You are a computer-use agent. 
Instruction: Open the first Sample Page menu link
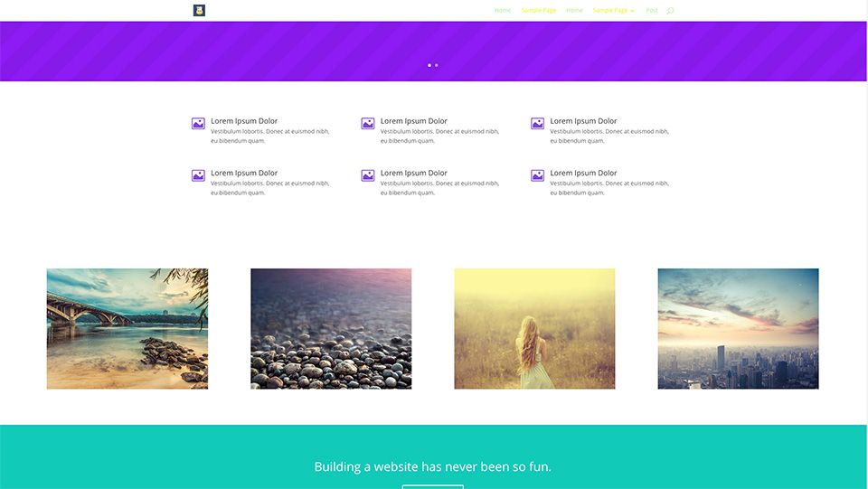(x=539, y=11)
